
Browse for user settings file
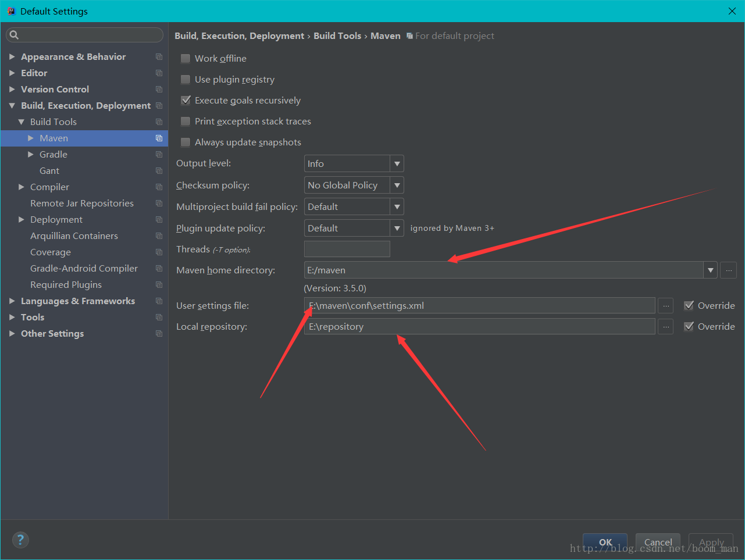(x=666, y=306)
